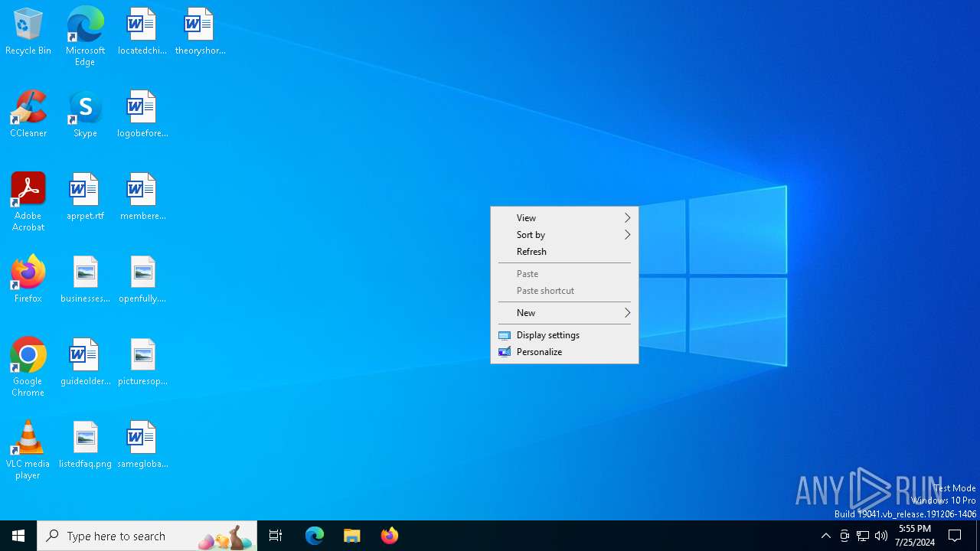Open Display settings from context menu
Screen dimensions: 980x551
[564, 335]
